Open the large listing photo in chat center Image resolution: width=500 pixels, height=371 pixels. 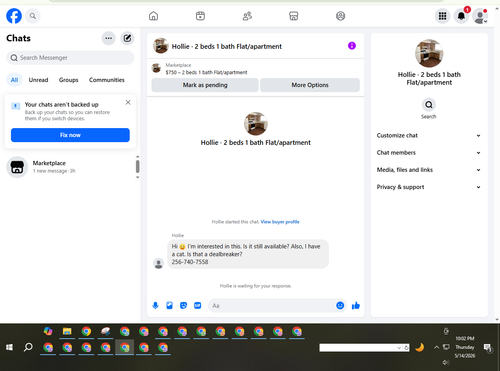click(256, 124)
